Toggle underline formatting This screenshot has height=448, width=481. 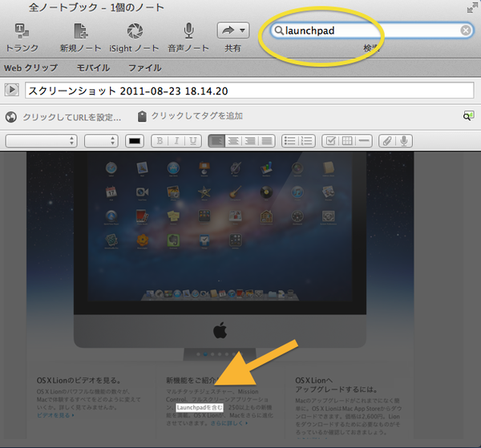click(x=193, y=141)
